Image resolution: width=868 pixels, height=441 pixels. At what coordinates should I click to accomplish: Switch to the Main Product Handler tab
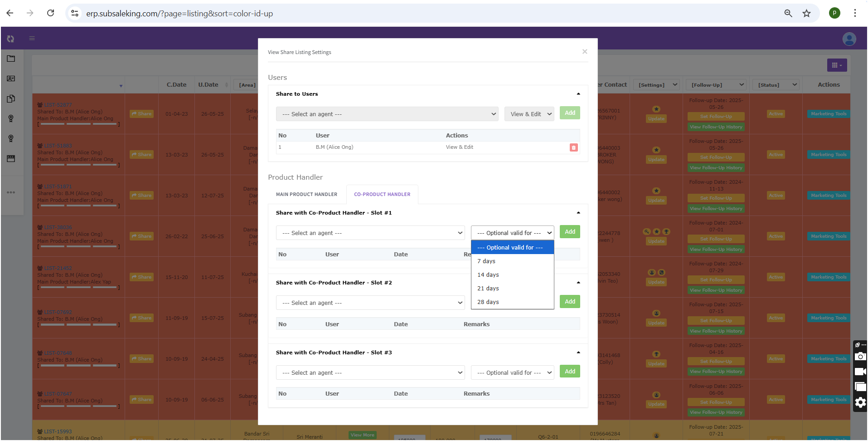(x=306, y=195)
